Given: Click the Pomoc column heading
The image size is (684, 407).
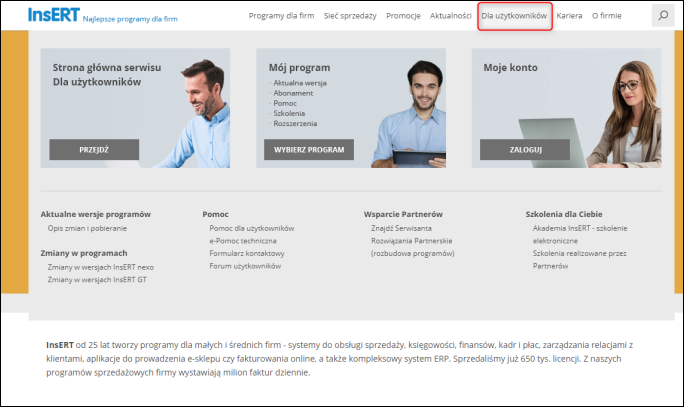Looking at the screenshot, I should pyautogui.click(x=215, y=214).
